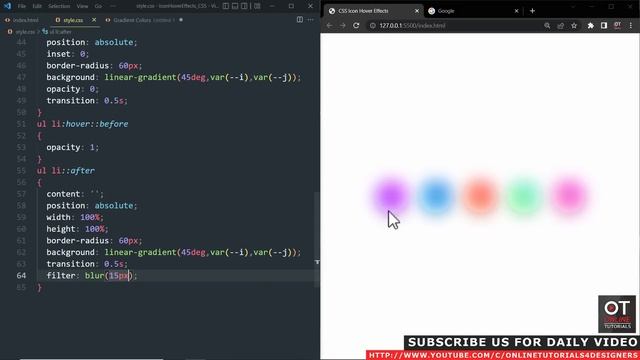Screen dimensions: 640x360
Task: Click the 'ul li:hover::before' selector
Action: [x=82, y=124]
